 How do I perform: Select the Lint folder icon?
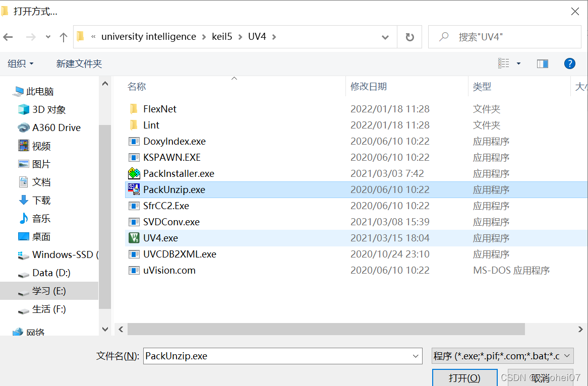(134, 125)
